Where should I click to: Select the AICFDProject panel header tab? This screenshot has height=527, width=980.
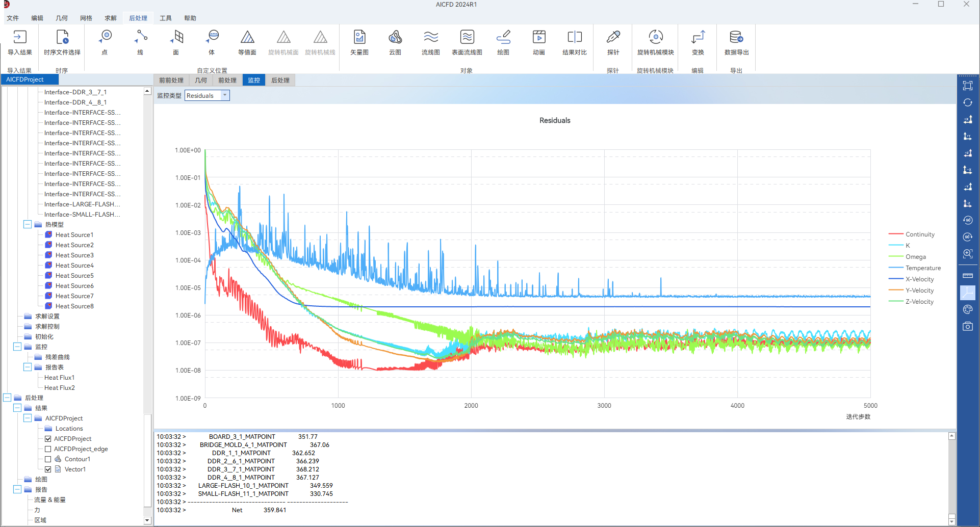point(30,80)
